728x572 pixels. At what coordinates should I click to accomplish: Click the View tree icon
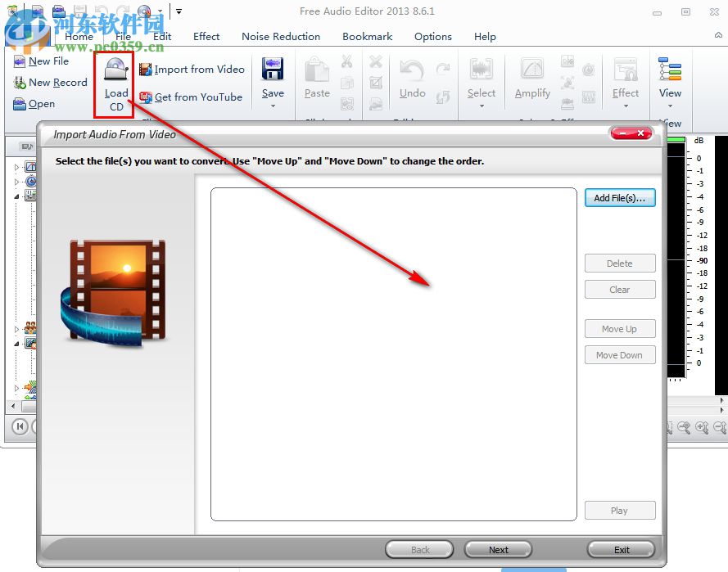670,69
